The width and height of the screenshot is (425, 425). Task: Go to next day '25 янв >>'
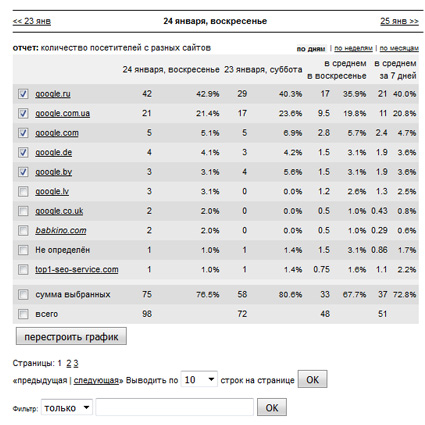[x=399, y=21]
